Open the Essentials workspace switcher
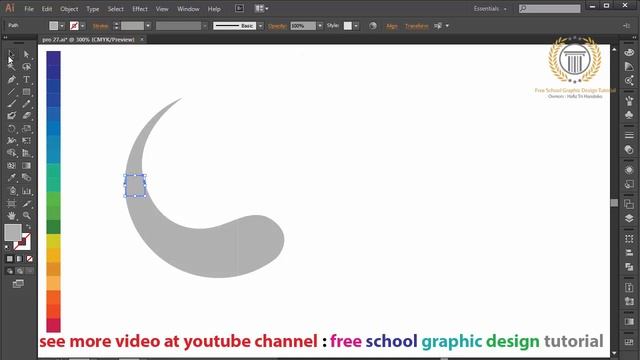 tap(490, 9)
